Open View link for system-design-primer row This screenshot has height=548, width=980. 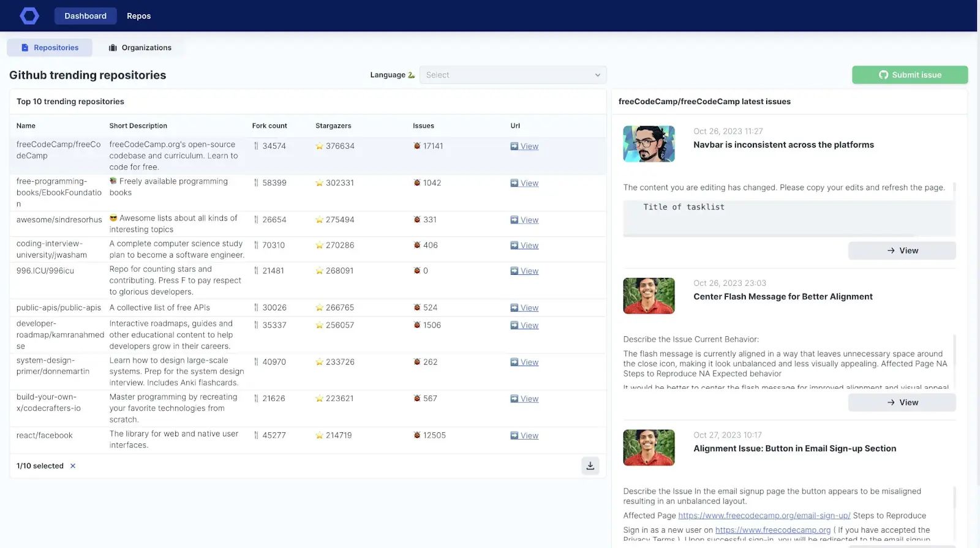tap(524, 362)
